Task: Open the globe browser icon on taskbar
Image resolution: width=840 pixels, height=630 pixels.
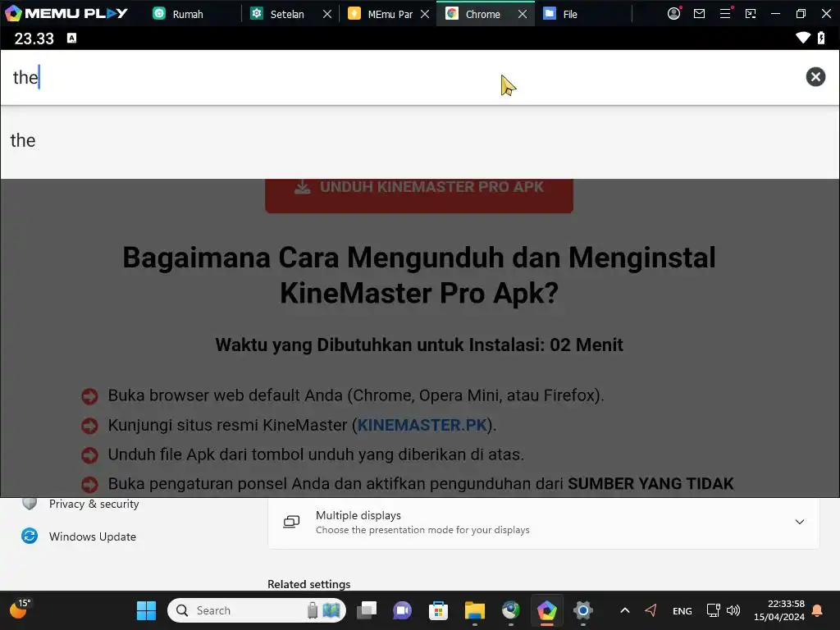Action: point(510,610)
